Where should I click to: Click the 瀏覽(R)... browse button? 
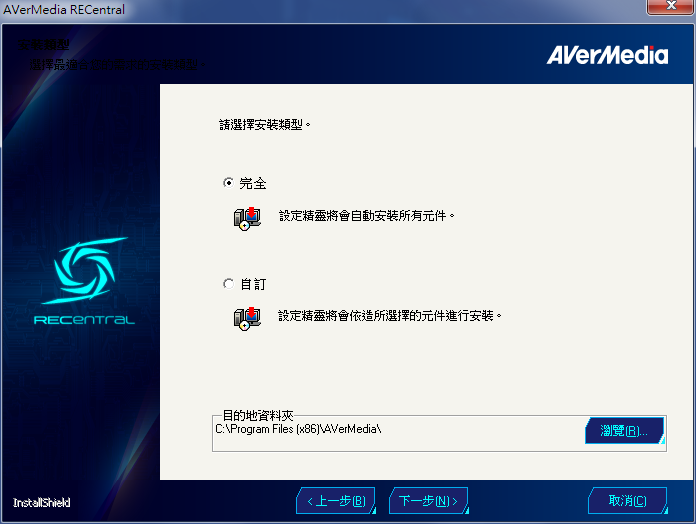(x=625, y=430)
